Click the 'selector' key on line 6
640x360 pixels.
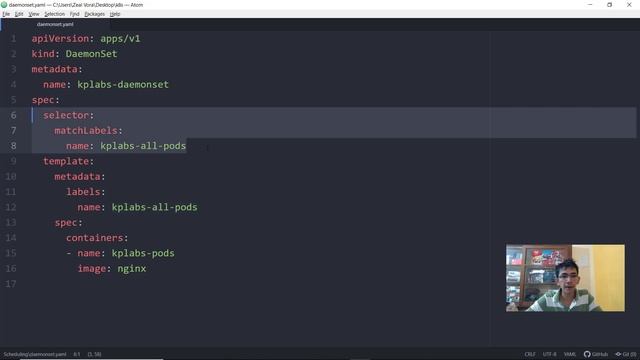[x=66, y=116]
